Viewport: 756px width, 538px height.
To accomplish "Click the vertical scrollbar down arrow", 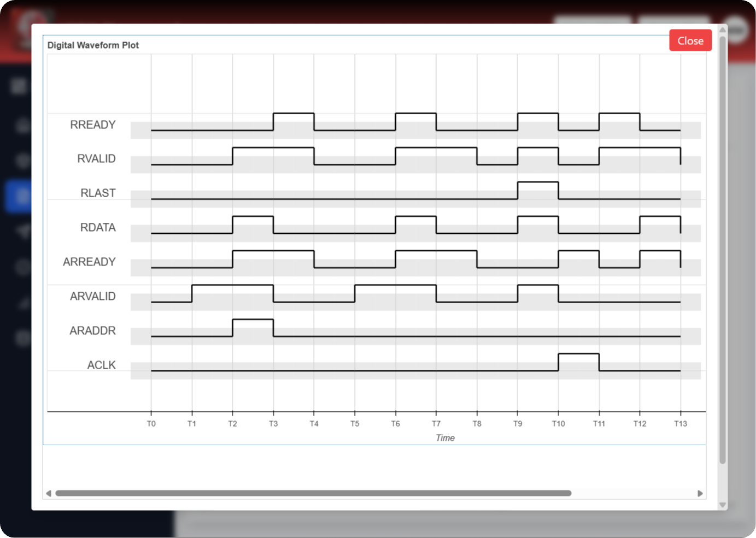I will point(723,505).
